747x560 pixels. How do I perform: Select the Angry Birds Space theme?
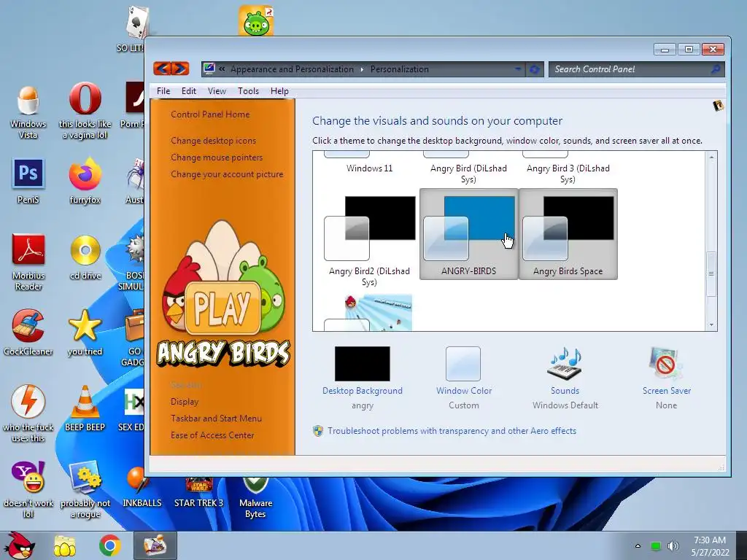click(568, 234)
